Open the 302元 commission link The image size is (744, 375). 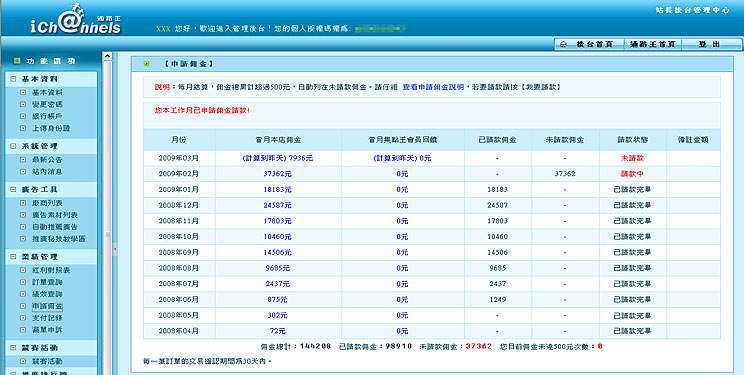coord(278,315)
